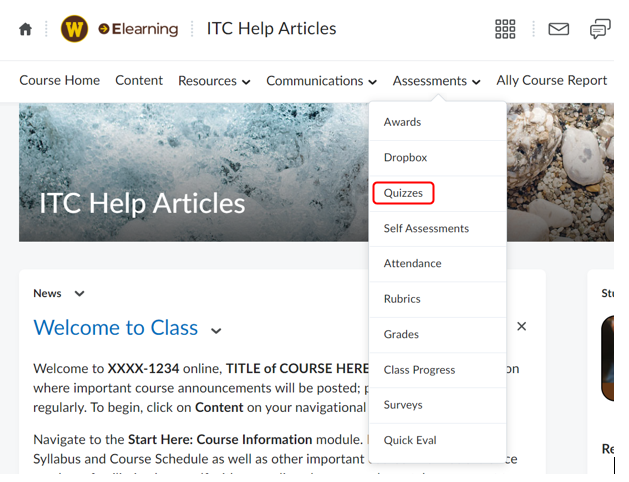Expand the Welcome to Class chevron
The image size is (629, 482).
[216, 331]
